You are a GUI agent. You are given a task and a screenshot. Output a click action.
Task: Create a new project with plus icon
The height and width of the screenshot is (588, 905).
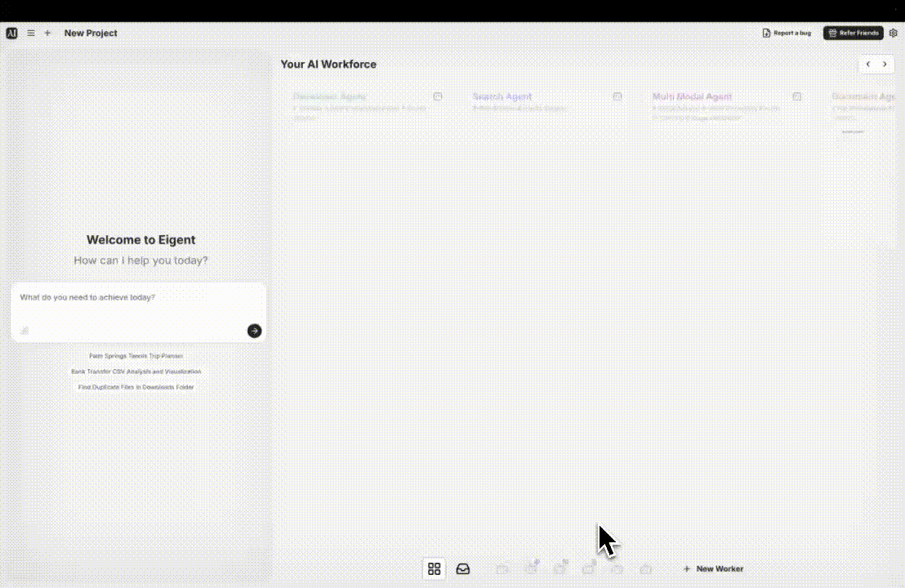(48, 33)
